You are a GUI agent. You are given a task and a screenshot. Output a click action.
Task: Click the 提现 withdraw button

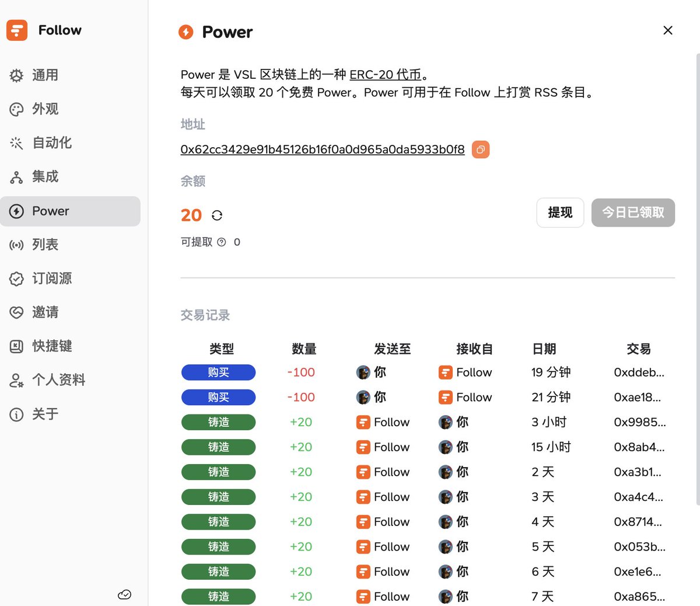tap(560, 213)
